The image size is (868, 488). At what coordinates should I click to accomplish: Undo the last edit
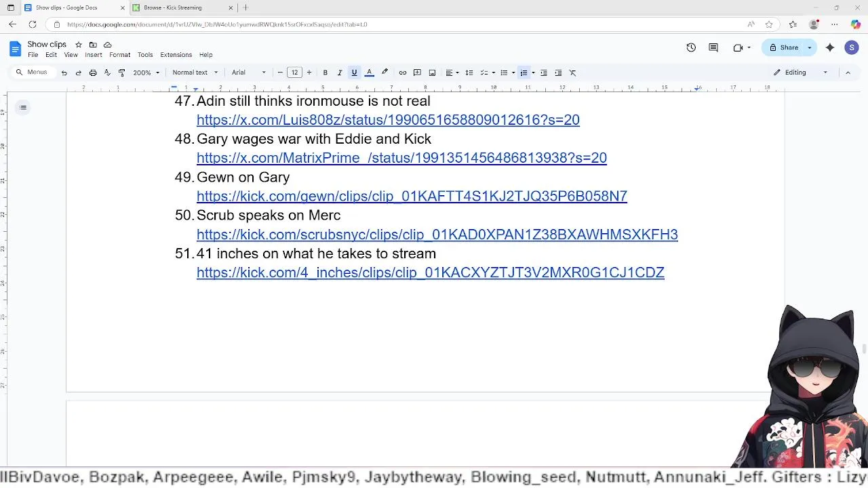click(64, 73)
